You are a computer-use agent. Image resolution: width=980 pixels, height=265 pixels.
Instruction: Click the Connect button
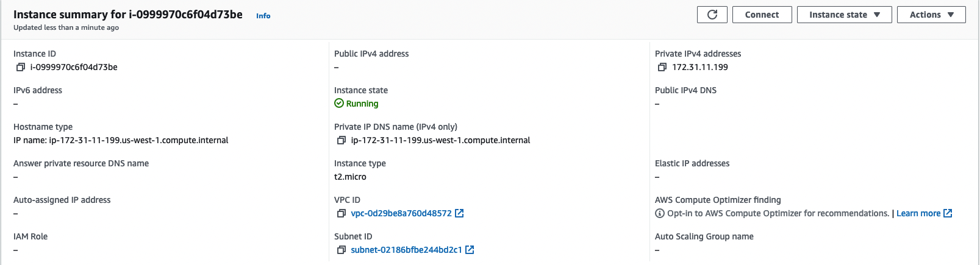pyautogui.click(x=762, y=15)
